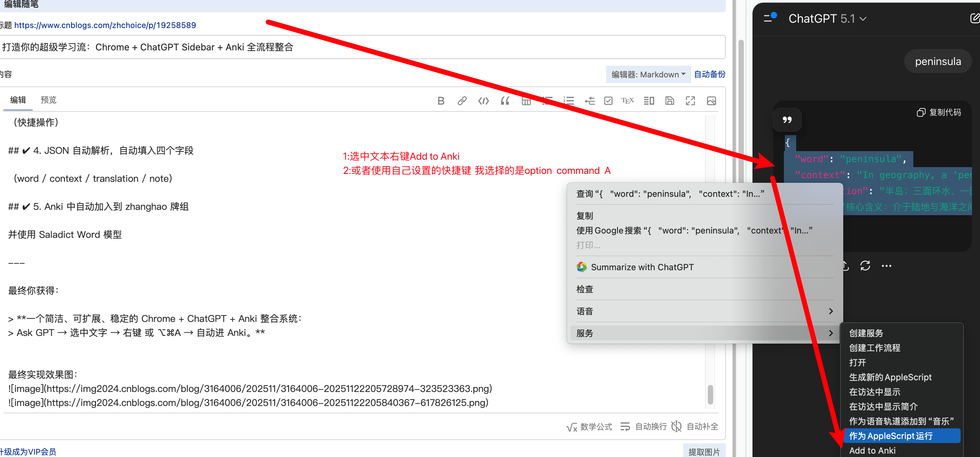Click the save draft icon
Viewport: 980px width, 457px height.
(669, 101)
